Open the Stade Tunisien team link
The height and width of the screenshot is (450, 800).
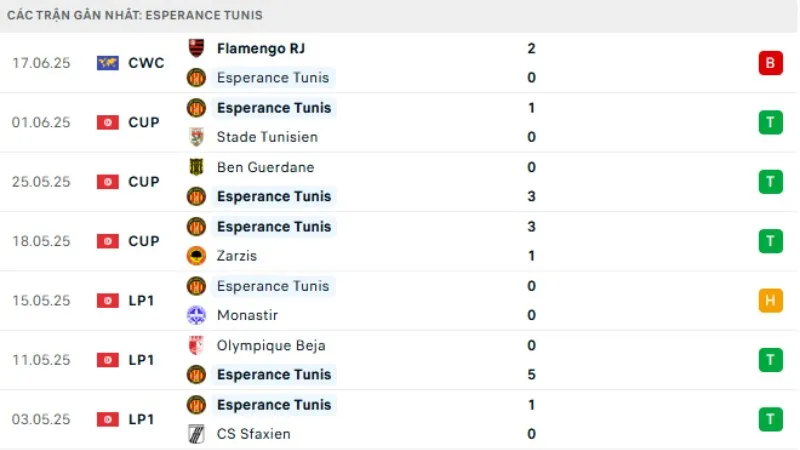tap(267, 137)
